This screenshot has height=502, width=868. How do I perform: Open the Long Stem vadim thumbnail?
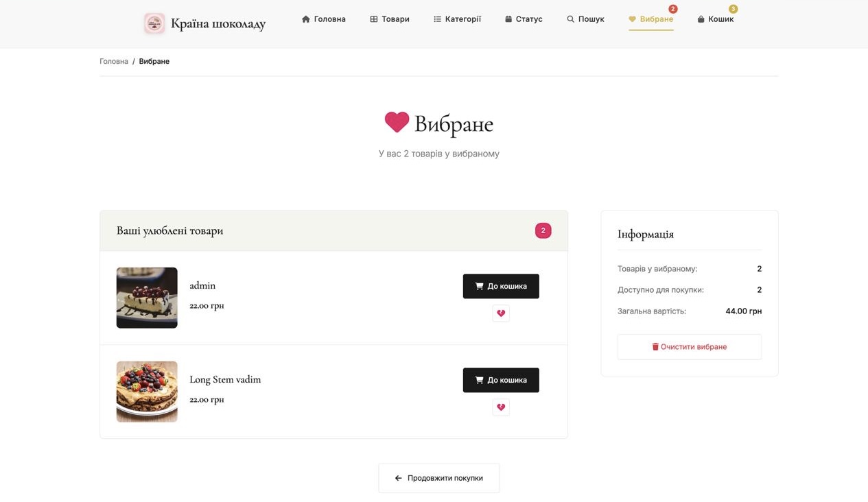pyautogui.click(x=147, y=392)
